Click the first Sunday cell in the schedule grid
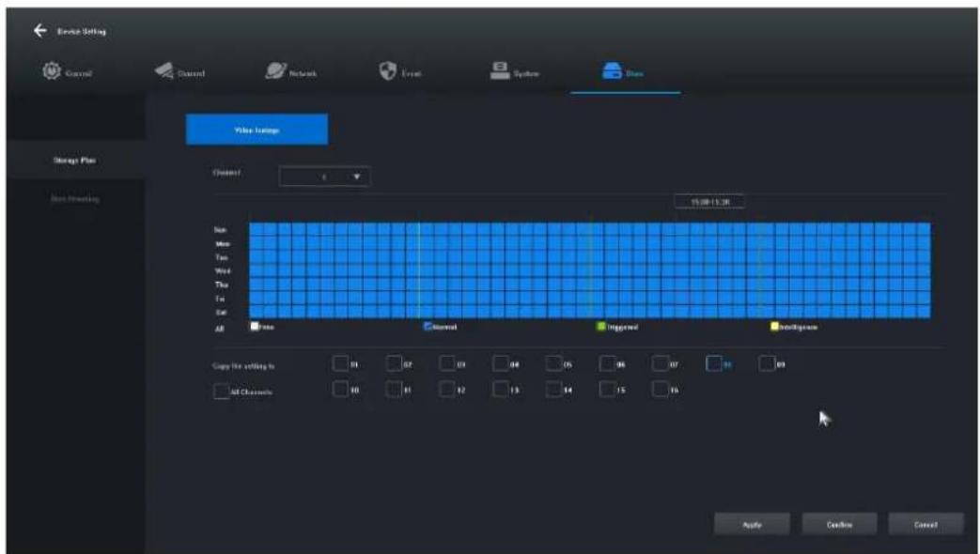This screenshot has width=980, height=554. pos(257,230)
